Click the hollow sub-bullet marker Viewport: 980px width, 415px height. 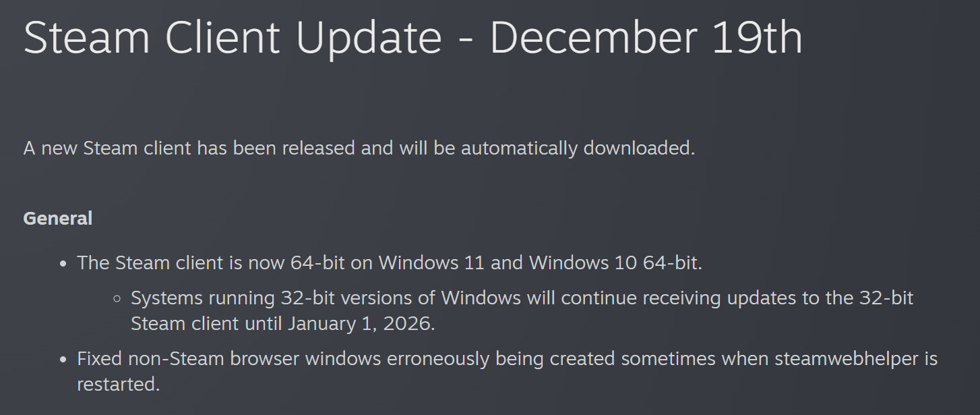tap(117, 298)
